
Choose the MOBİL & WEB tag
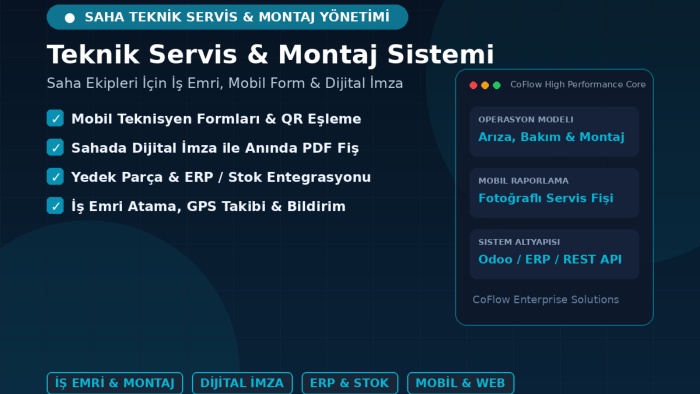click(x=460, y=383)
